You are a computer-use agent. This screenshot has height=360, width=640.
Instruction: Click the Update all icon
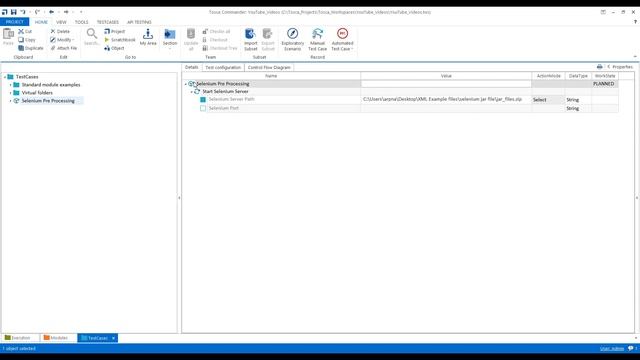[x=191, y=33]
